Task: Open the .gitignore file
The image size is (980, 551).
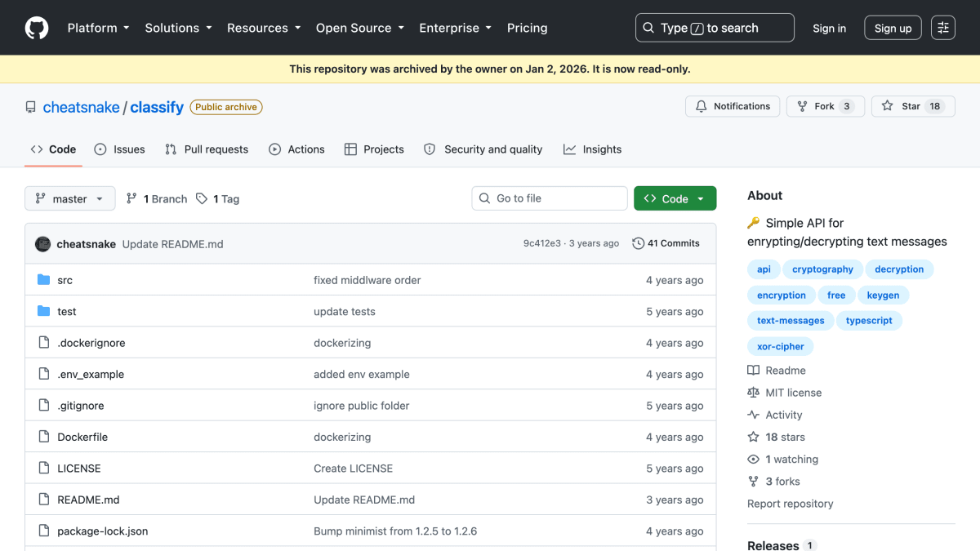Action: (x=81, y=406)
